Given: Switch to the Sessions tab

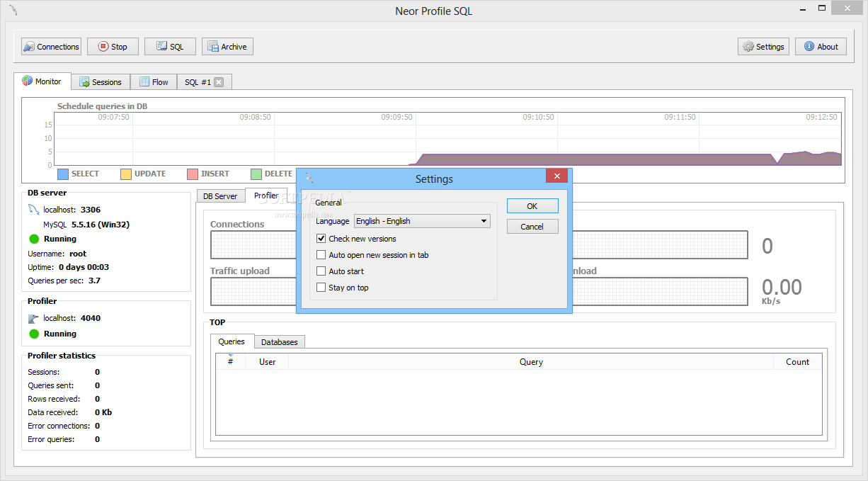Looking at the screenshot, I should coord(101,82).
